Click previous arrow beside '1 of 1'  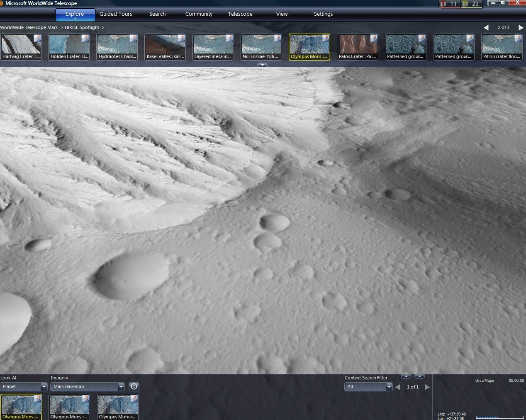[x=397, y=387]
